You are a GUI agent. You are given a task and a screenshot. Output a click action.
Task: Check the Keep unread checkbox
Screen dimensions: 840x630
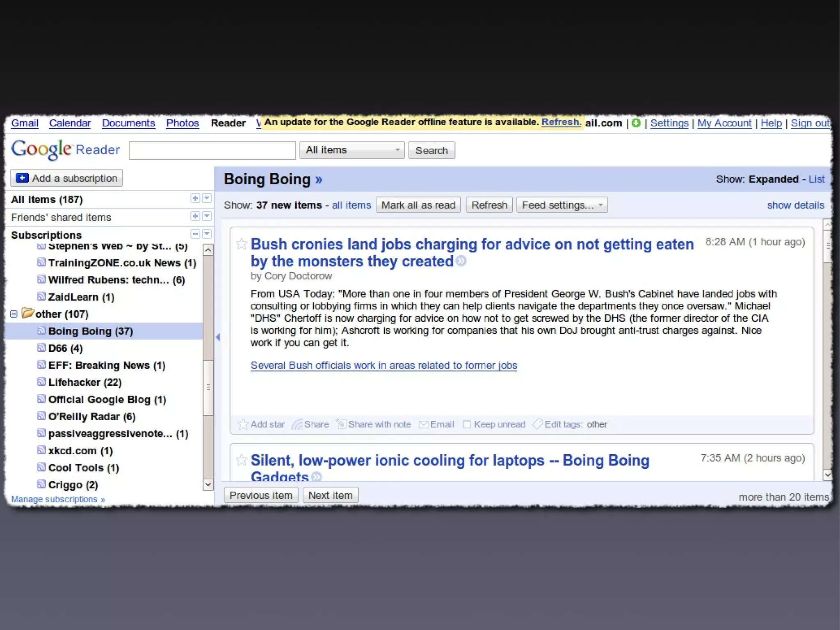466,424
